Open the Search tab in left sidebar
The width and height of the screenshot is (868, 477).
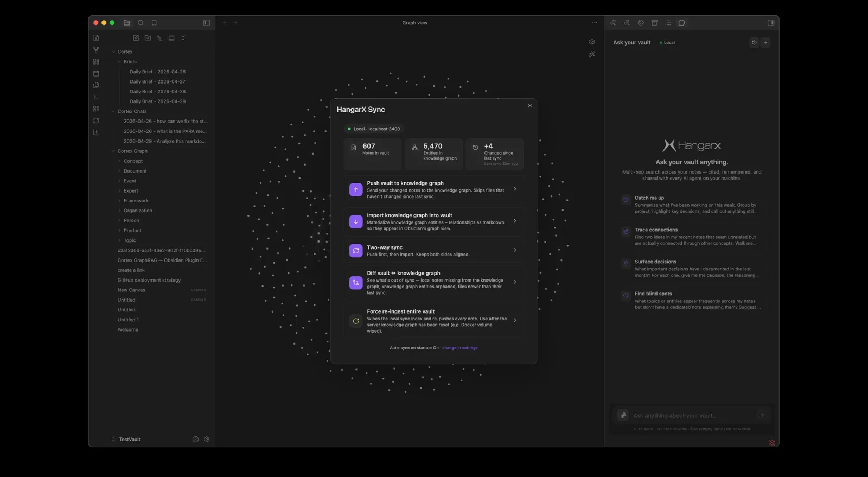click(141, 23)
